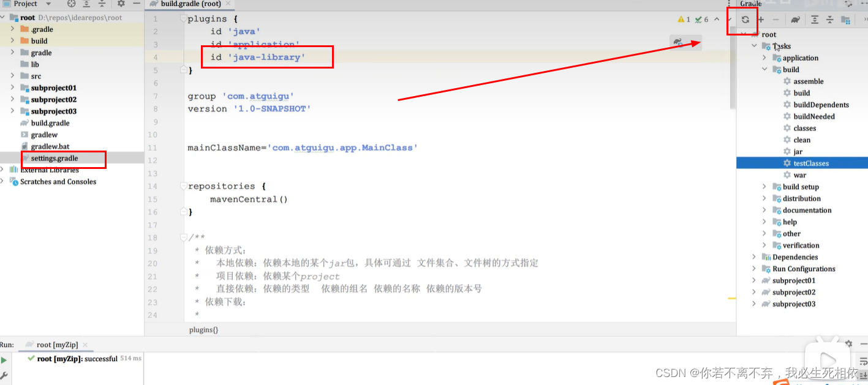Fold plugins block at line 1
This screenshot has height=385, width=868.
tap(183, 19)
